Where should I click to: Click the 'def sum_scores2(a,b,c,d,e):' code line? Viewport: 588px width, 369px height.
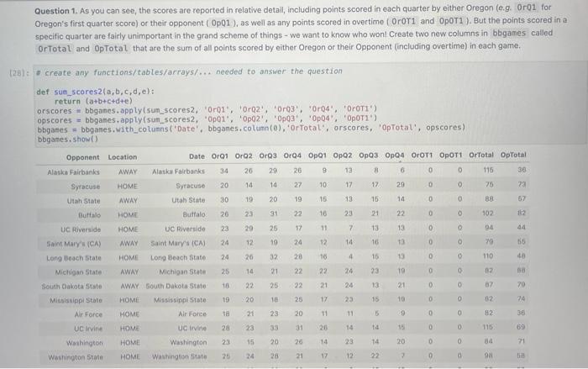click(95, 92)
